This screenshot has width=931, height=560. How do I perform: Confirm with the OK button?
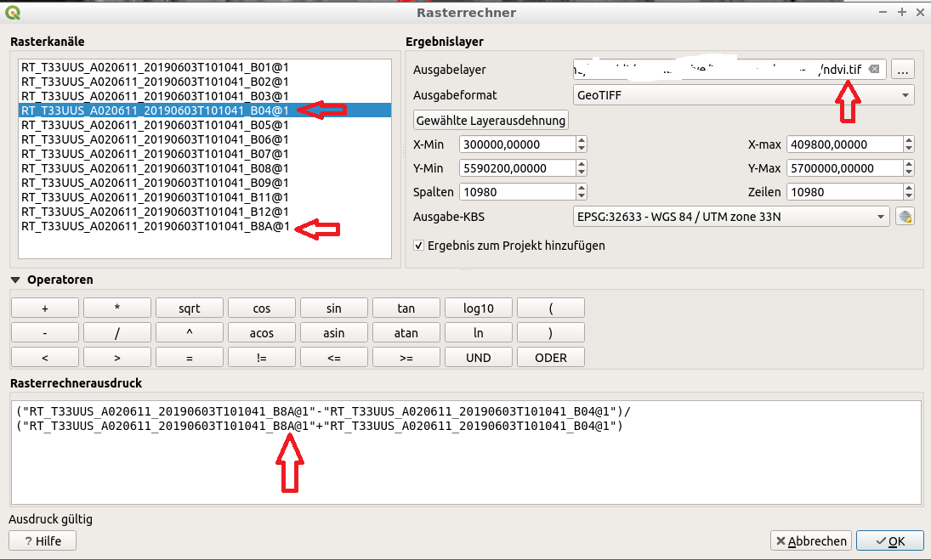pos(889,540)
